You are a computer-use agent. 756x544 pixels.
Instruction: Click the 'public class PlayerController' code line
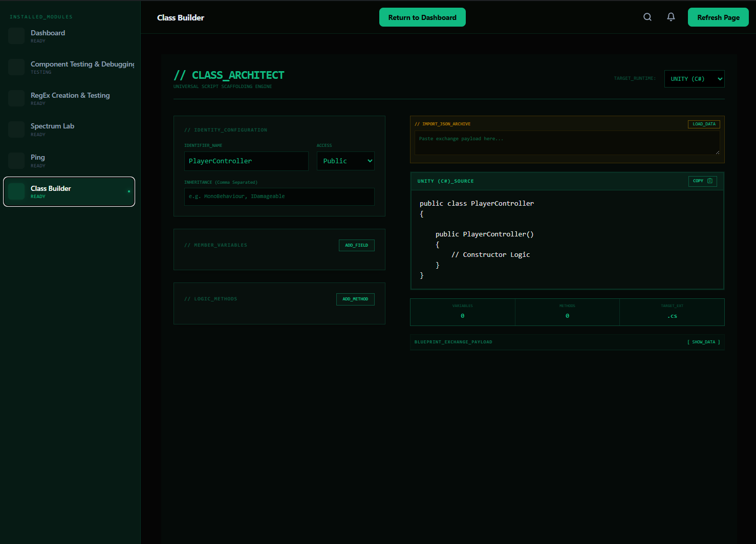477,203
